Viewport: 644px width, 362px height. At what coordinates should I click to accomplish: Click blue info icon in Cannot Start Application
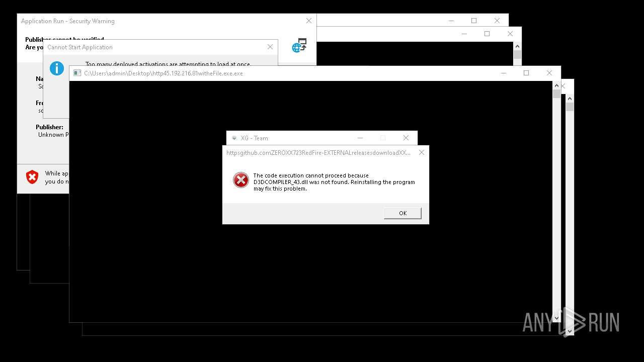(57, 68)
